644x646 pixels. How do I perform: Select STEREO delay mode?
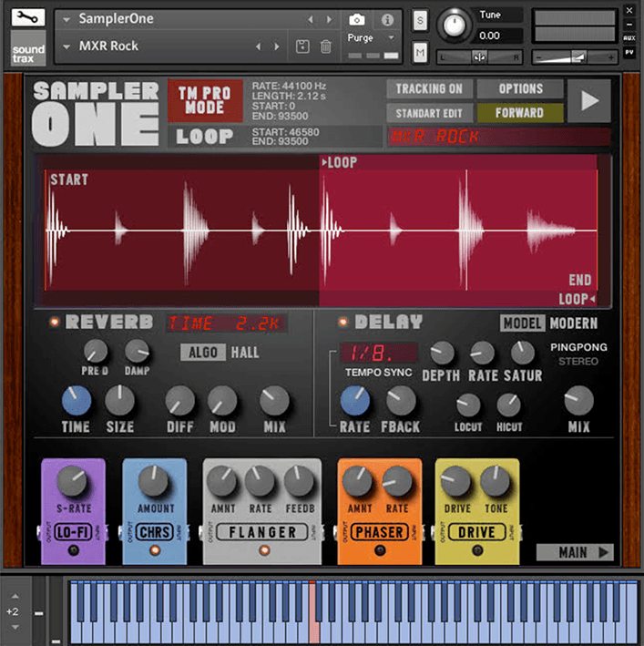(578, 362)
